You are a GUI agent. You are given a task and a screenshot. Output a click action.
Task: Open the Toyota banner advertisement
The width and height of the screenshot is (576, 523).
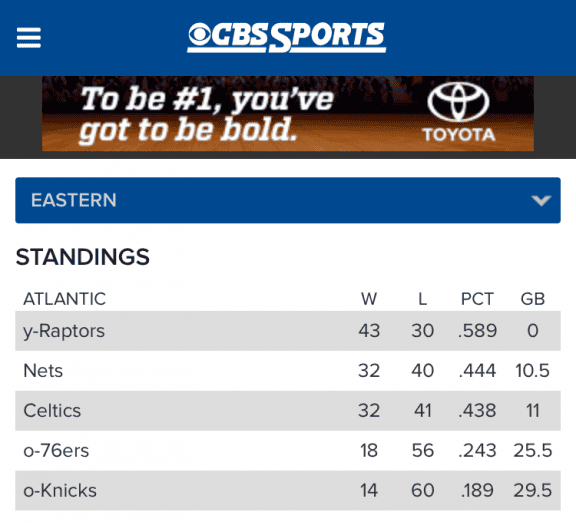tap(288, 113)
